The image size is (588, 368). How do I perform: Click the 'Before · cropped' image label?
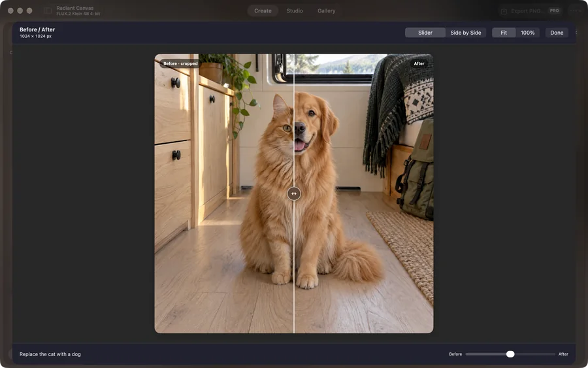tap(180, 64)
